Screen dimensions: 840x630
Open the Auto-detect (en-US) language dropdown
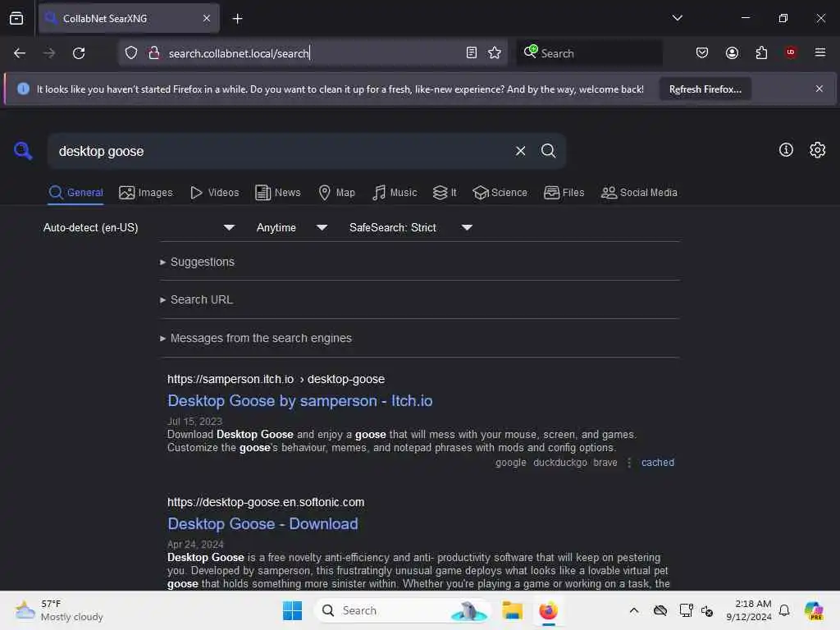139,228
